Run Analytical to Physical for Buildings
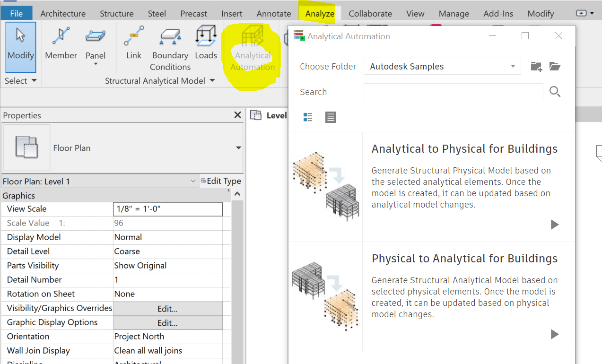Screen dimensions: 602x364 coord(554,225)
